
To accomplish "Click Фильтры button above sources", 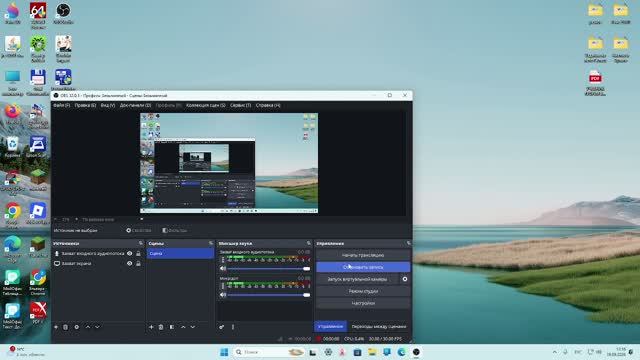I will pos(175,230).
